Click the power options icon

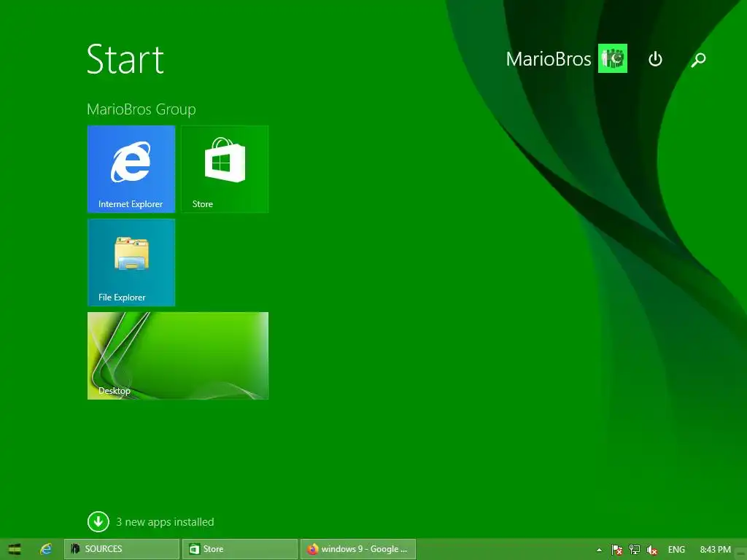click(655, 59)
